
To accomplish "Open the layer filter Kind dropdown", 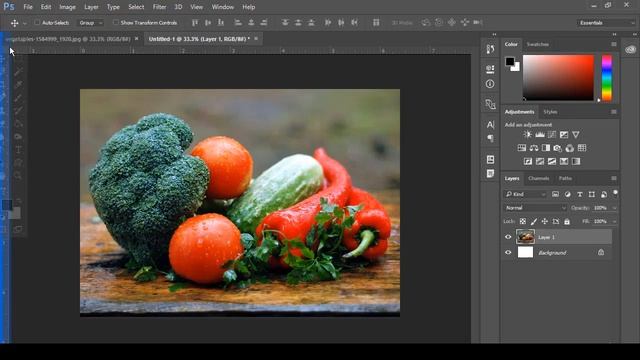I will pos(525,194).
